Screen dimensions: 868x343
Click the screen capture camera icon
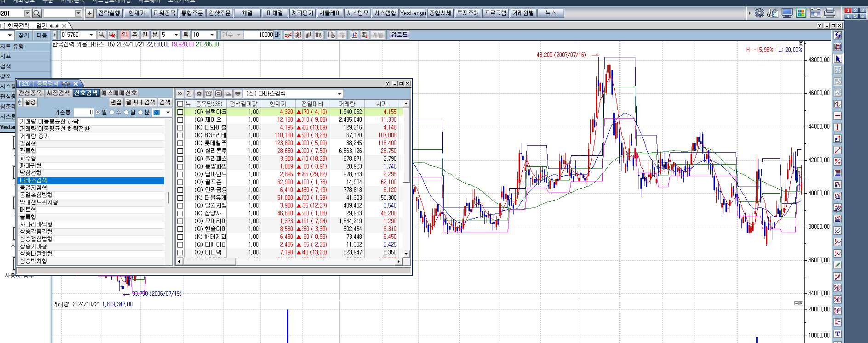click(x=816, y=13)
